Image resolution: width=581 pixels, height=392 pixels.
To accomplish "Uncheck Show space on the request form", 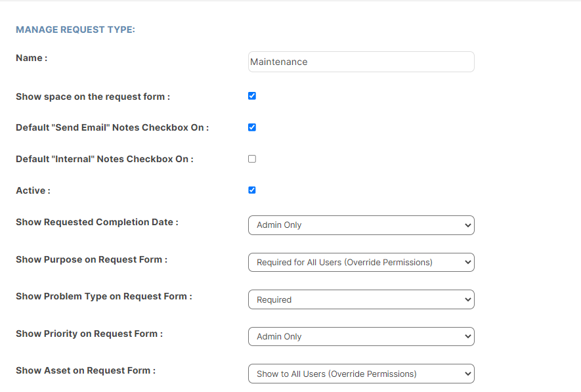I will coord(252,96).
